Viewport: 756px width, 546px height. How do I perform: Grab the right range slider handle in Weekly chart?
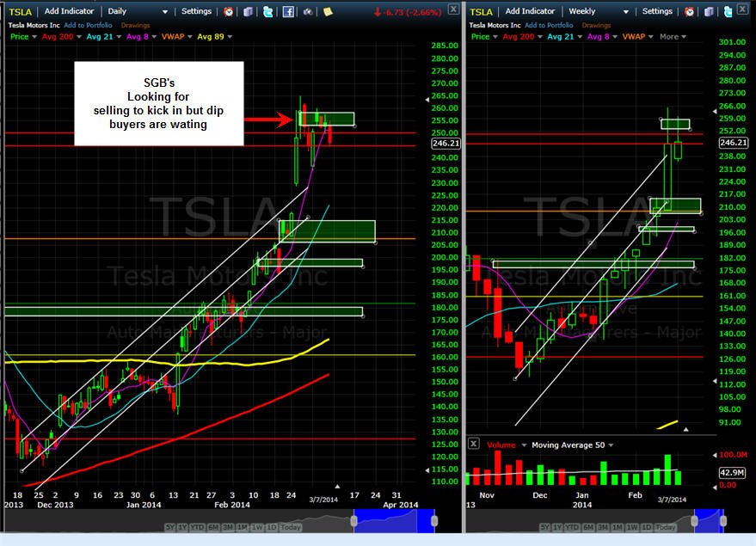(723, 521)
